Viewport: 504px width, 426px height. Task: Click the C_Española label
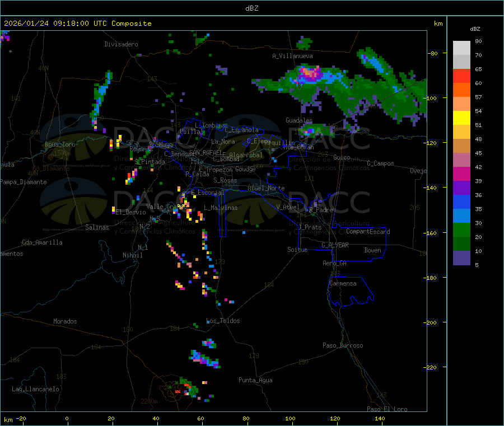(x=241, y=130)
